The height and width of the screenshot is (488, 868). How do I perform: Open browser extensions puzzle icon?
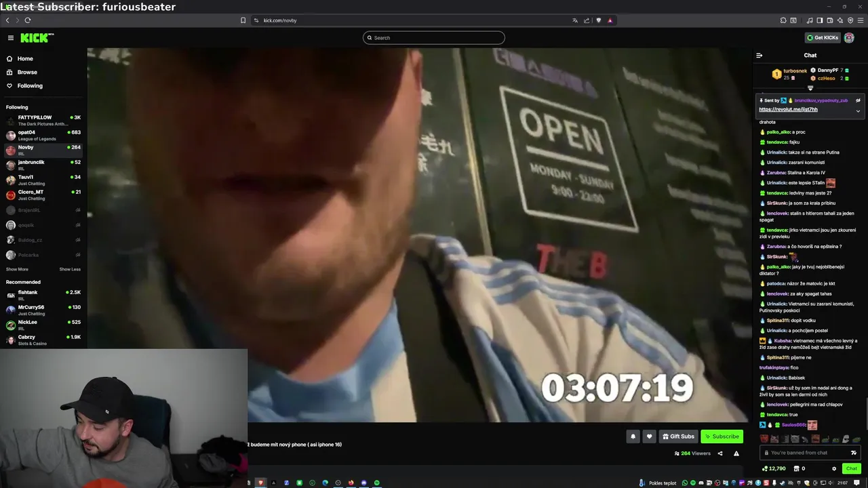tap(783, 20)
